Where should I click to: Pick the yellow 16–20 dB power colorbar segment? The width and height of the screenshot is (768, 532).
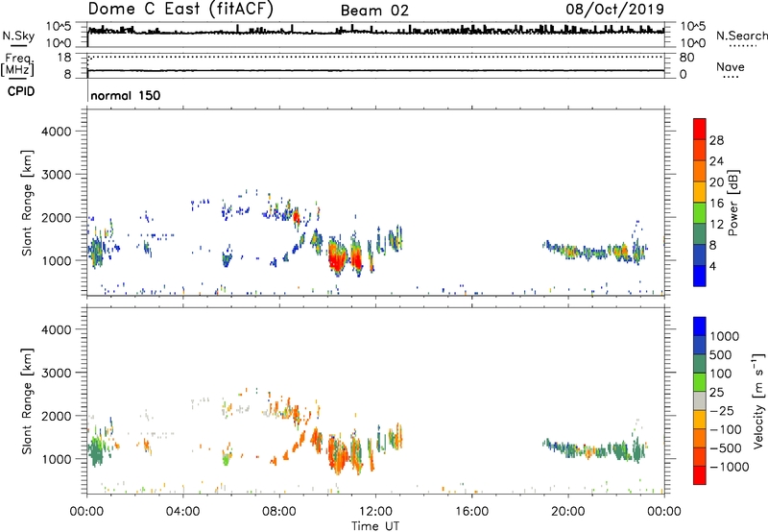[x=700, y=192]
